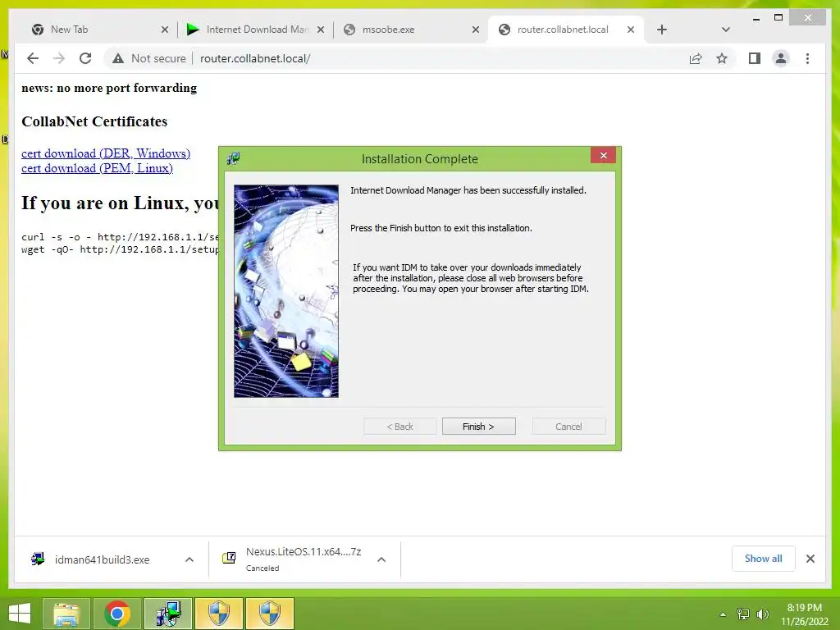The image size is (840, 630).
Task: Select the IDM installer taskbar icon
Action: [x=168, y=614]
